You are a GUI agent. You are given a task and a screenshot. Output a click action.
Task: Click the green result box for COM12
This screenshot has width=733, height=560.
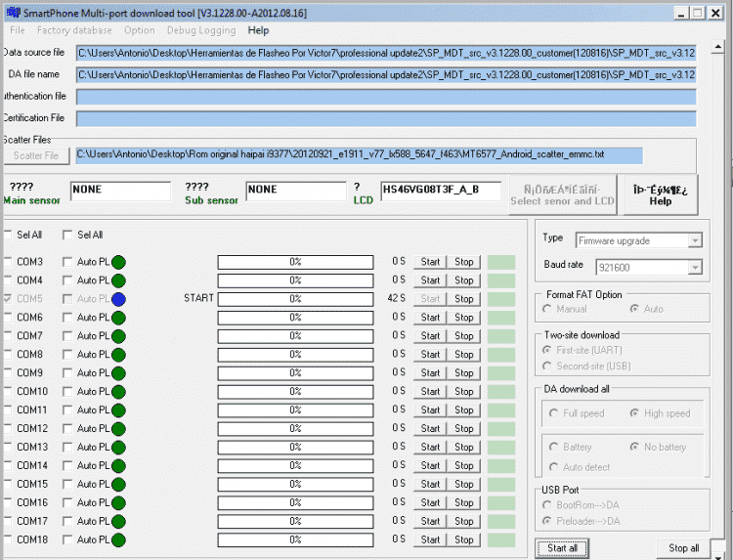click(x=501, y=429)
